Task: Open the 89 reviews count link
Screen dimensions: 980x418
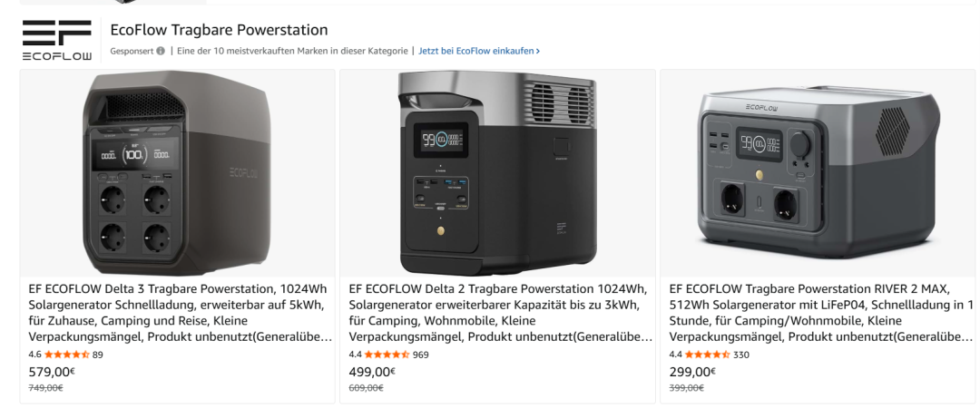Action: 98,355
